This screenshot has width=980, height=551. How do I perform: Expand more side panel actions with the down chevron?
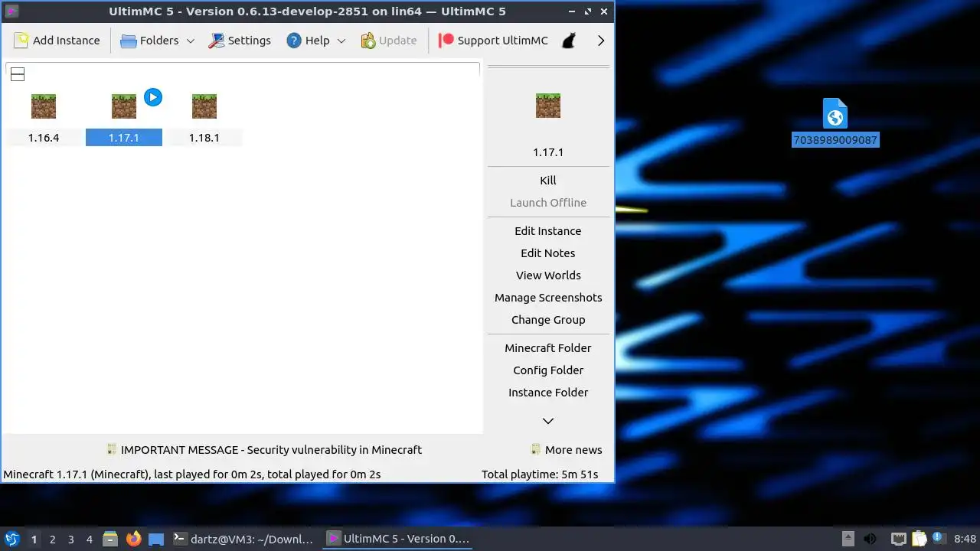[x=548, y=421]
